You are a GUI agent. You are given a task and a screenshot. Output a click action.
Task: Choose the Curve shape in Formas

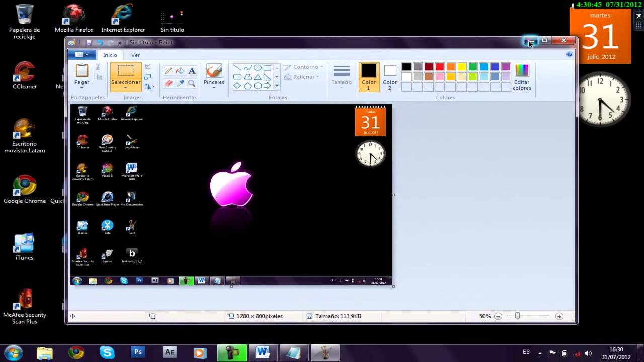pos(247,68)
